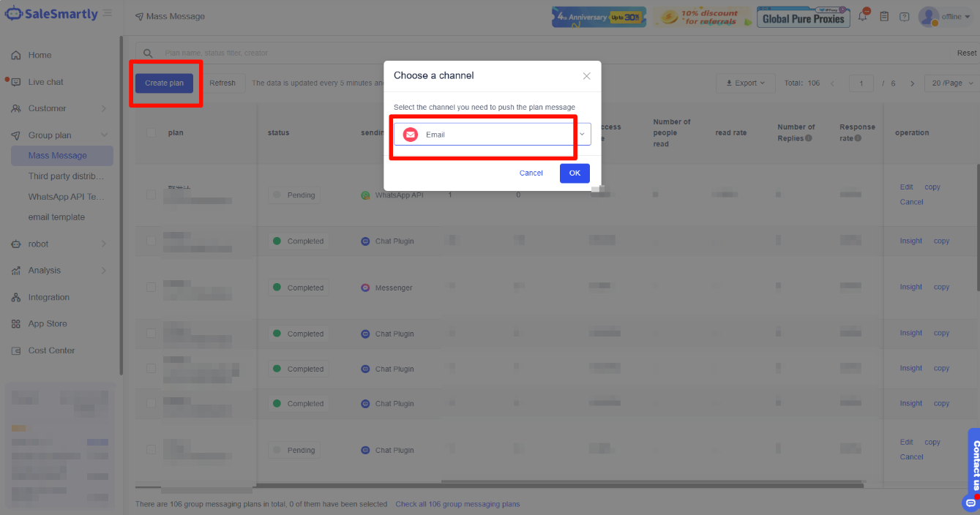Expand the Export dropdown
This screenshot has width=980, height=515.
(x=745, y=83)
